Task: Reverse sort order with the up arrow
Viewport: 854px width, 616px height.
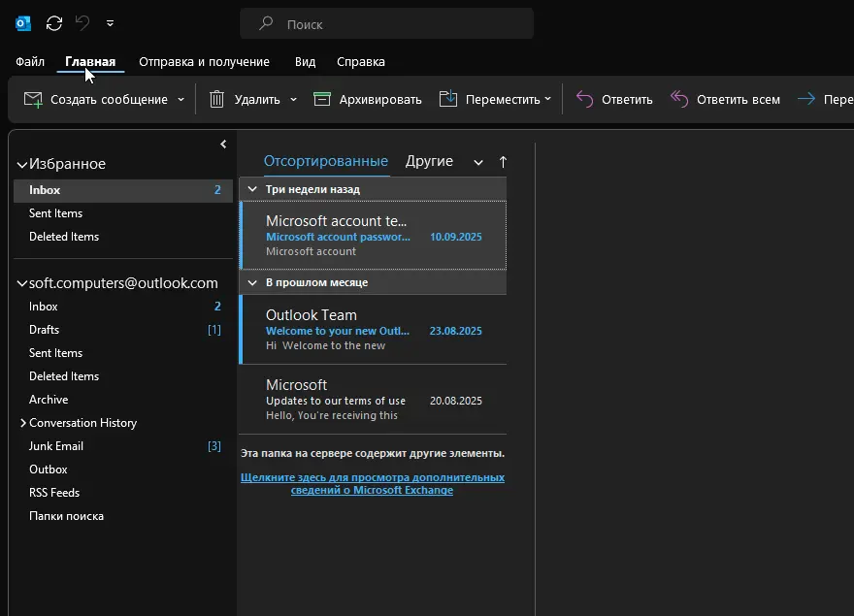Action: [x=503, y=162]
